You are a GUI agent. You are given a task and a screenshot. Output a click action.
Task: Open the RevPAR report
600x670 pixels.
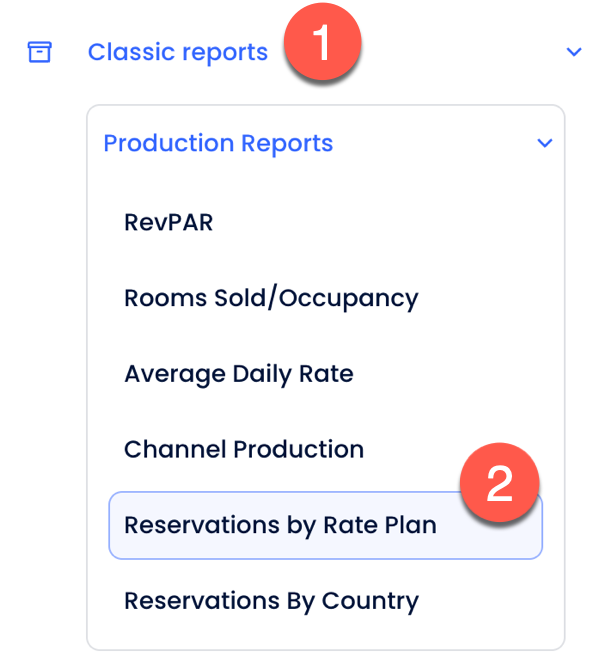(x=168, y=221)
